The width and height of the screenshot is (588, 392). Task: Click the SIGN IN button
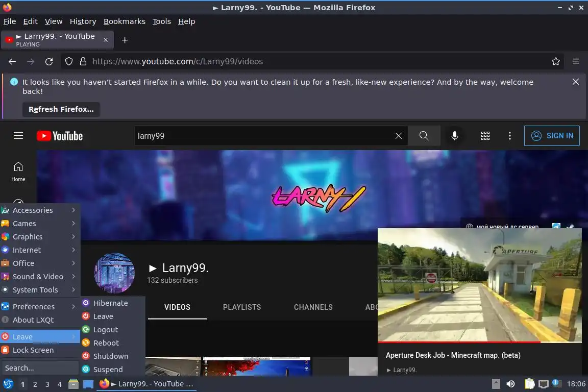pyautogui.click(x=552, y=136)
